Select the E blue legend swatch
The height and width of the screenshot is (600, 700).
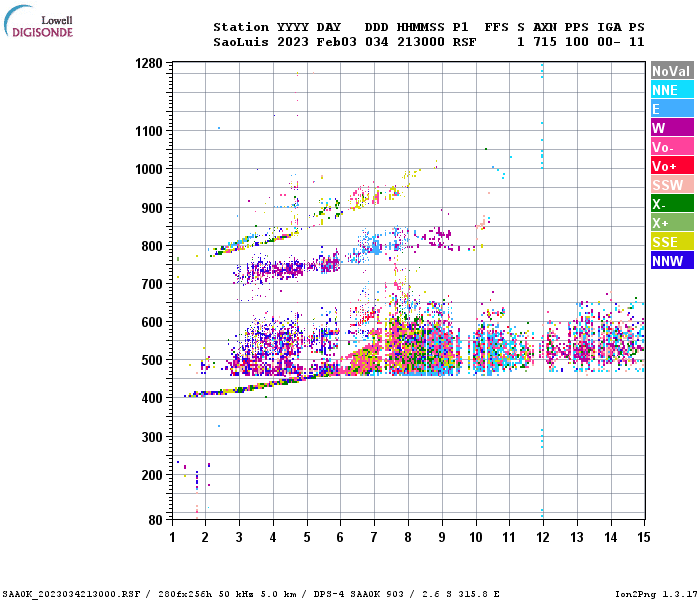(672, 108)
